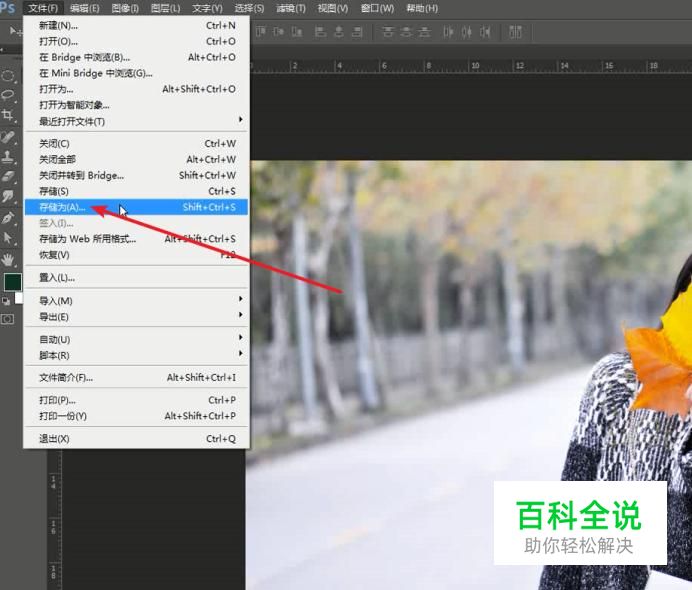692x590 pixels.
Task: Select the Pen tool
Action: [8, 217]
